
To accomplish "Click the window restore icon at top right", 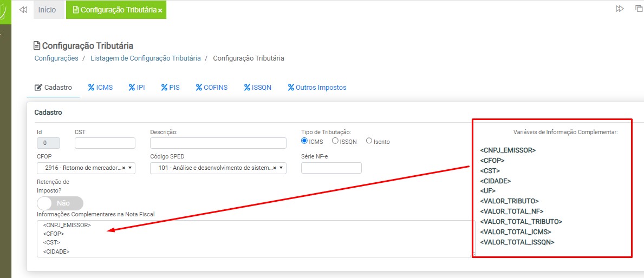I will click(x=639, y=9).
